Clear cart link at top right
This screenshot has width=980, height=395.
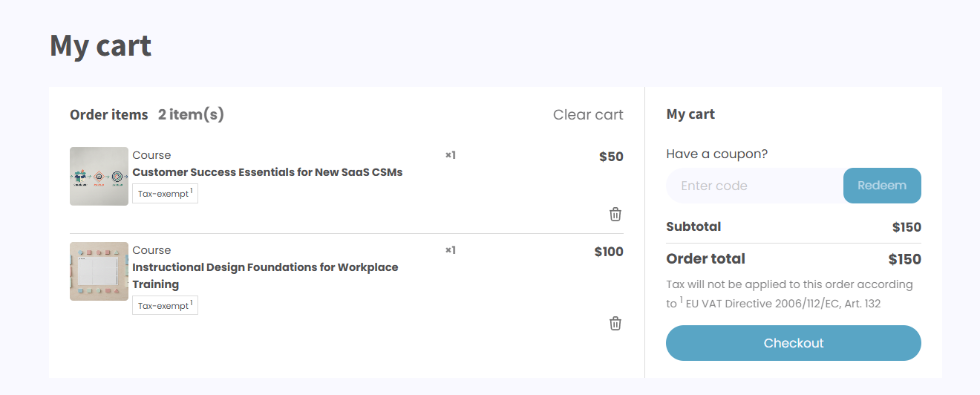pyautogui.click(x=588, y=114)
